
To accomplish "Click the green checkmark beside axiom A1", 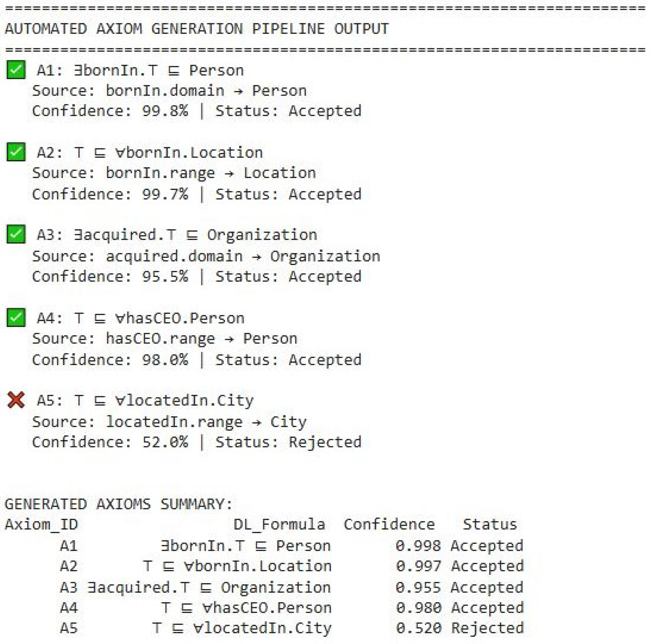I will 16,70.
